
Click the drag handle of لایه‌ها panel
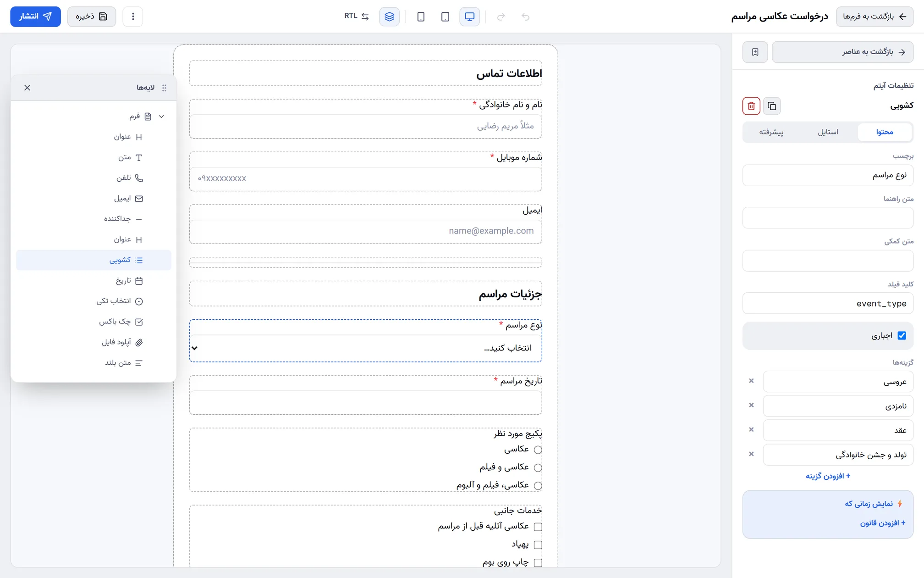164,88
